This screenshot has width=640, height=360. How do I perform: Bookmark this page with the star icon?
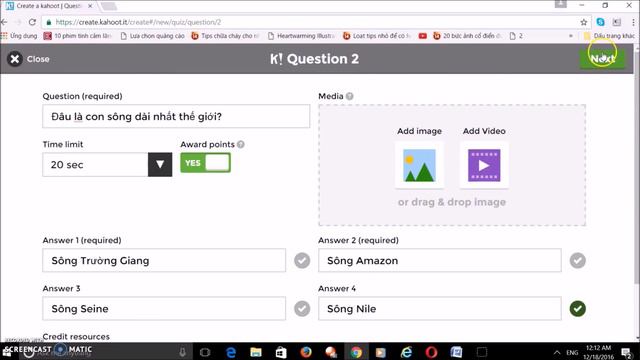tap(584, 22)
